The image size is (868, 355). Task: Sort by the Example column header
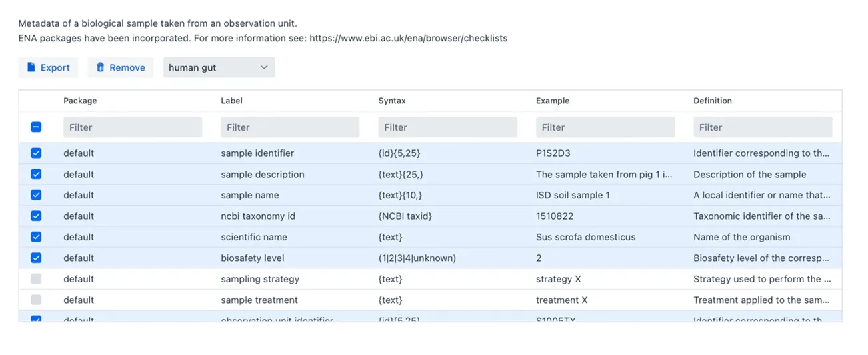point(553,101)
